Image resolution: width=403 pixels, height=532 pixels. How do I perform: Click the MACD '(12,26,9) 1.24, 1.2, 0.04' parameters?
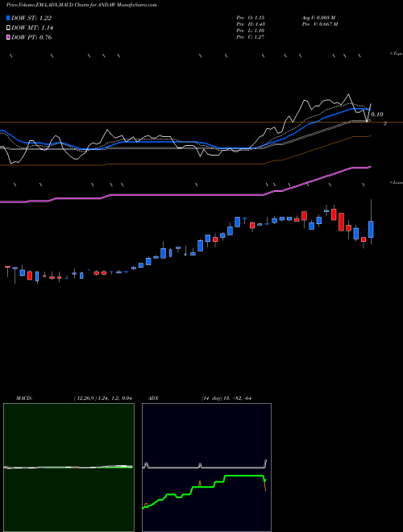click(x=103, y=398)
